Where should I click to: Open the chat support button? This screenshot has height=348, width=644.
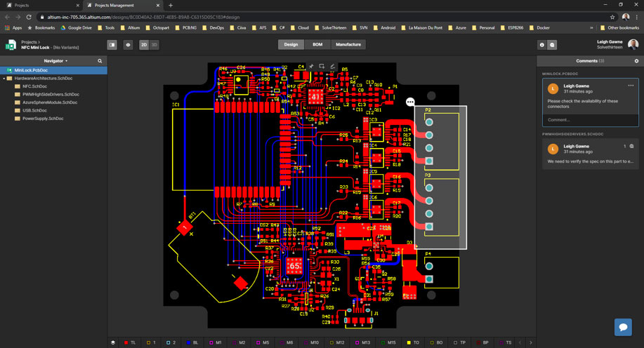623,327
